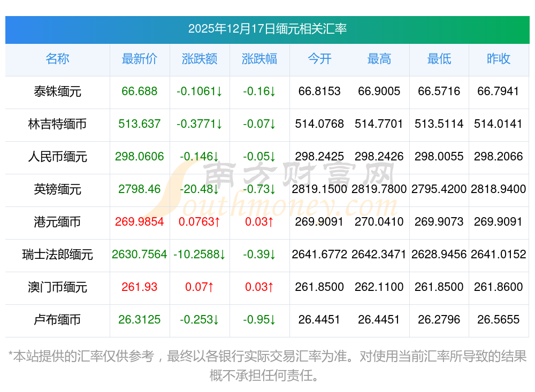Click change percent -0.73↓
The height and width of the screenshot is (392, 535).
[x=259, y=189]
